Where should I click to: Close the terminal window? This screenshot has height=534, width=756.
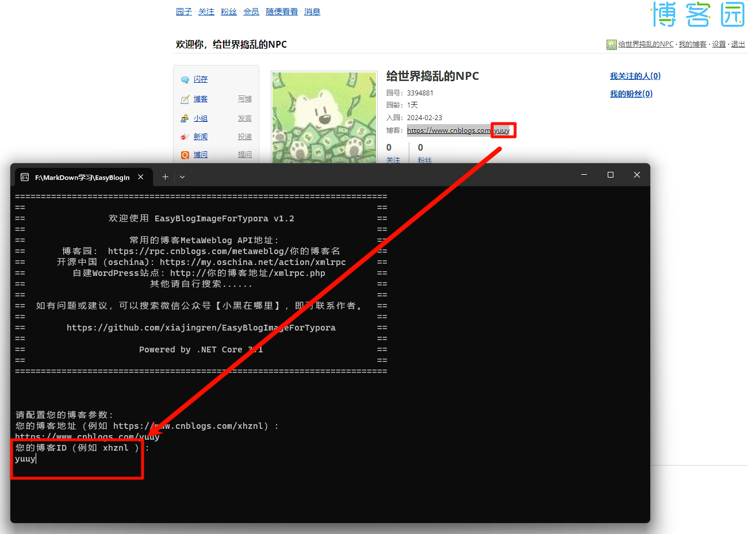(637, 175)
